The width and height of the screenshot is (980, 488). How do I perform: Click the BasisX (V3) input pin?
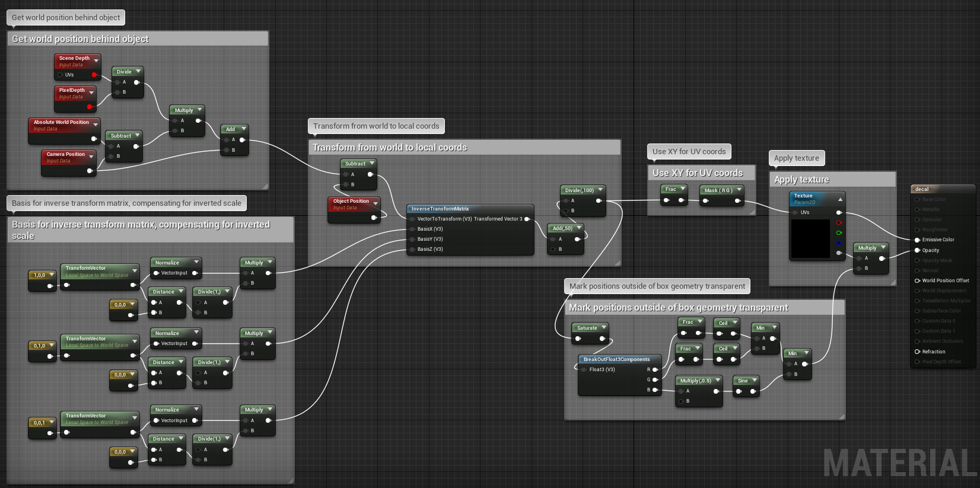(412, 229)
